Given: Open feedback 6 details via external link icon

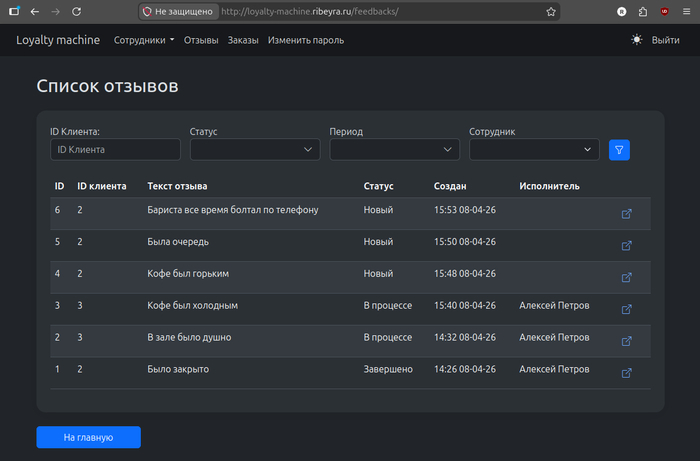Looking at the screenshot, I should click(627, 213).
